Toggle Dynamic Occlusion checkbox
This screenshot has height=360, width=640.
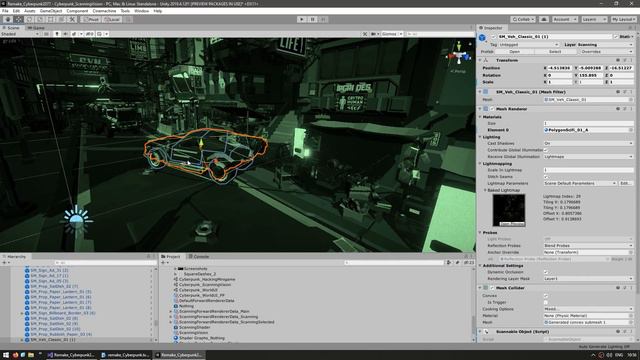[546, 272]
